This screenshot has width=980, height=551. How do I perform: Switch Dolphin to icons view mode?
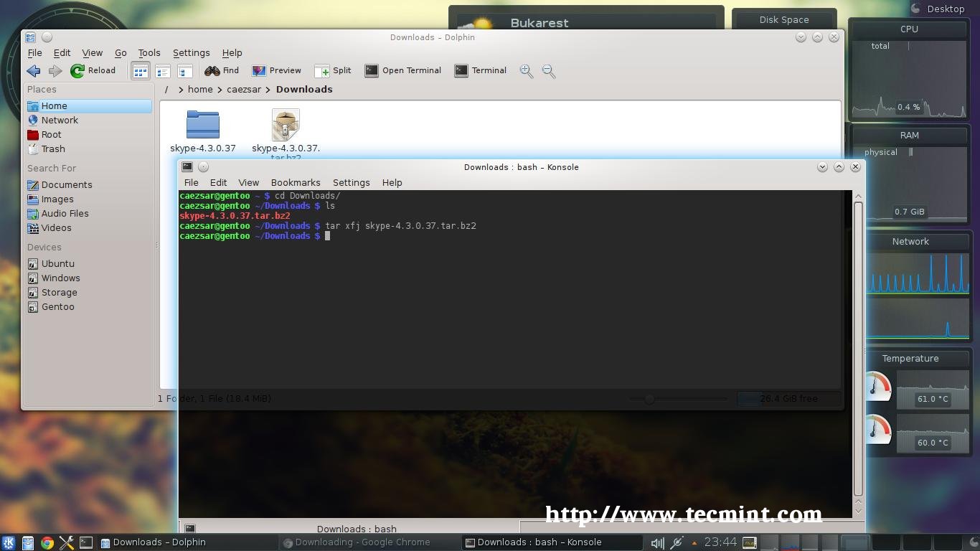point(141,71)
